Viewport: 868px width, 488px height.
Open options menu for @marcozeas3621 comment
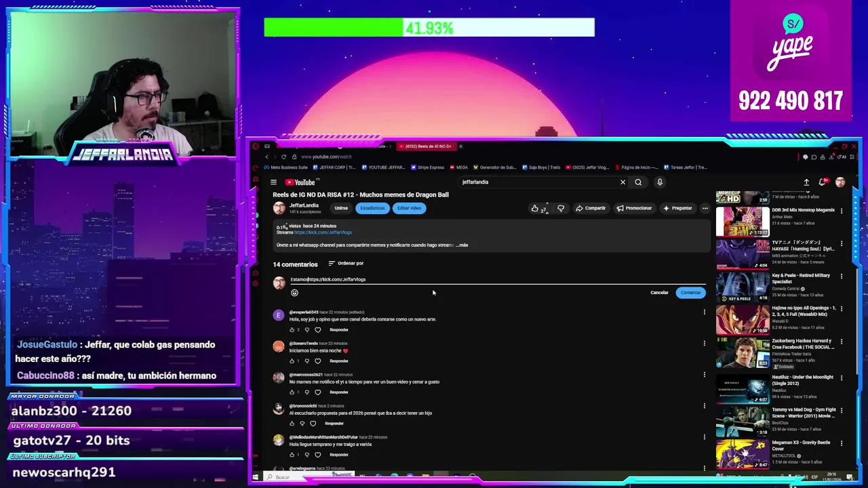(704, 375)
